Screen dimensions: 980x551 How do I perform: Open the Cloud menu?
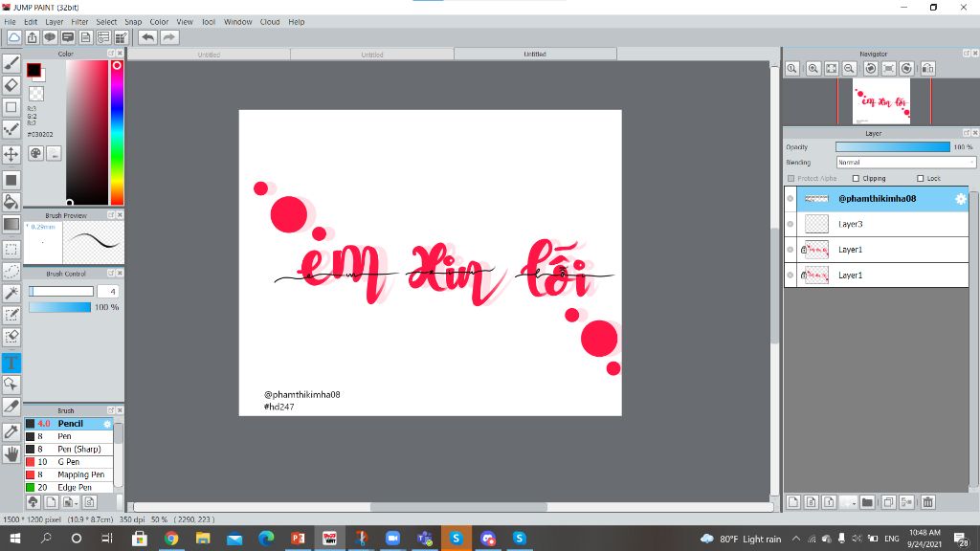[270, 22]
